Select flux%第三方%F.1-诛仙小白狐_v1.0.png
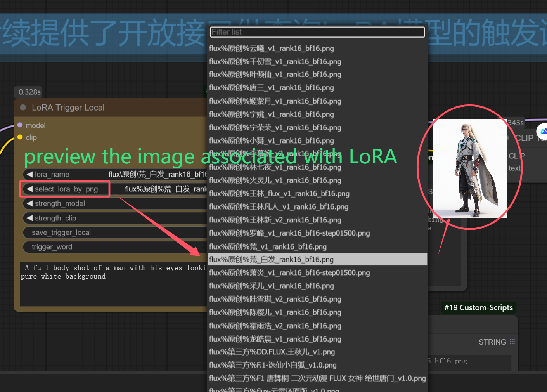This screenshot has height=392, width=547. tap(317, 365)
